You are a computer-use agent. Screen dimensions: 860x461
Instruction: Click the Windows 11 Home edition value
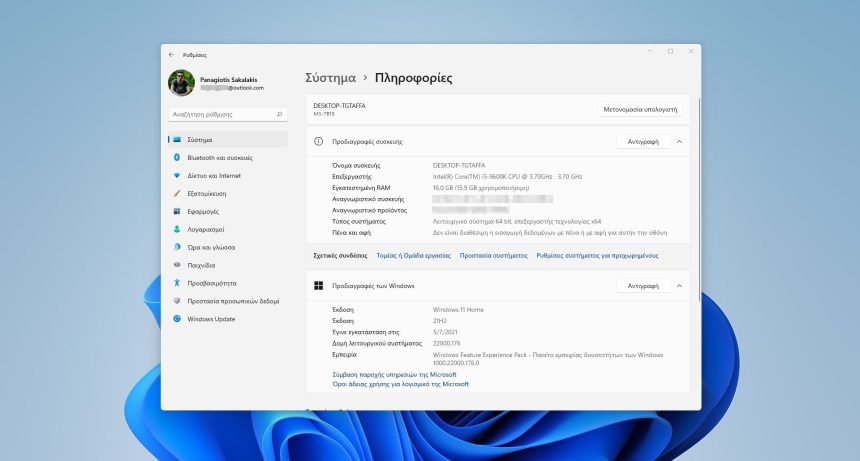[x=458, y=310]
